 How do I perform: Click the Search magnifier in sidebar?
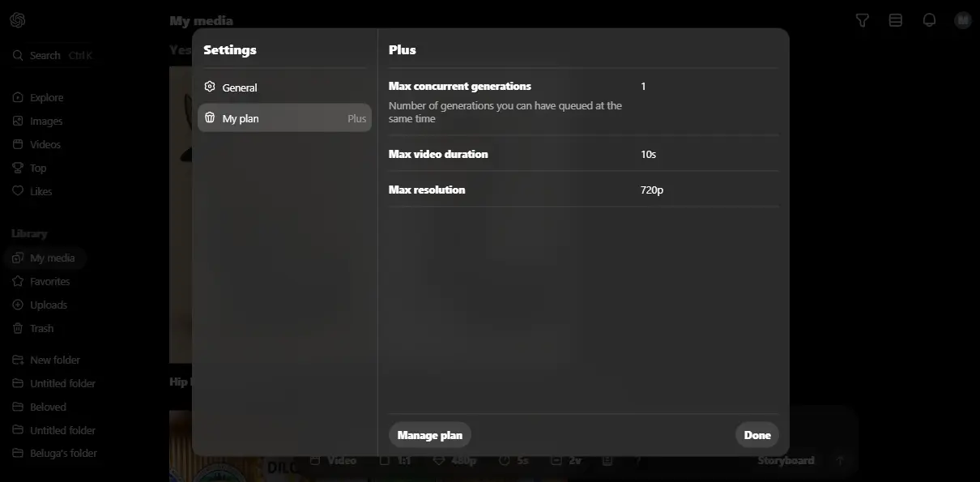coord(18,55)
